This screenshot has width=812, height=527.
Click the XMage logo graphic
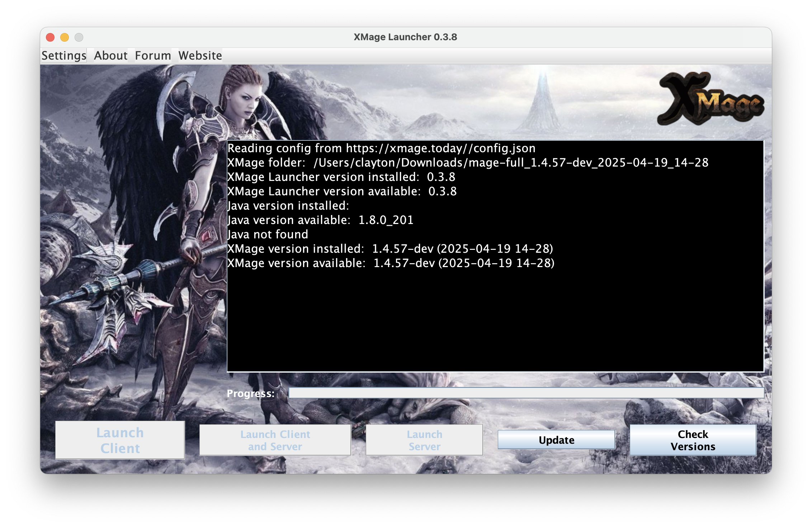click(711, 99)
